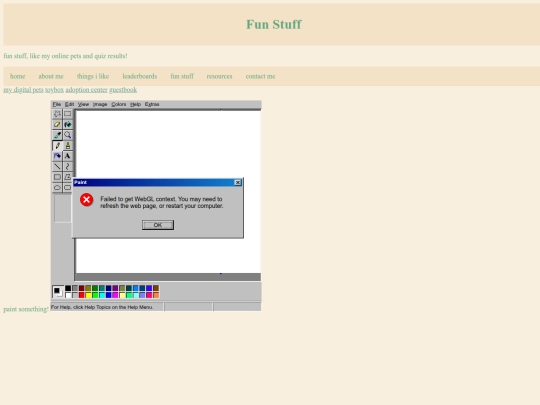Image resolution: width=540 pixels, height=405 pixels.
Task: Pick the black palette color
Action: (x=68, y=288)
